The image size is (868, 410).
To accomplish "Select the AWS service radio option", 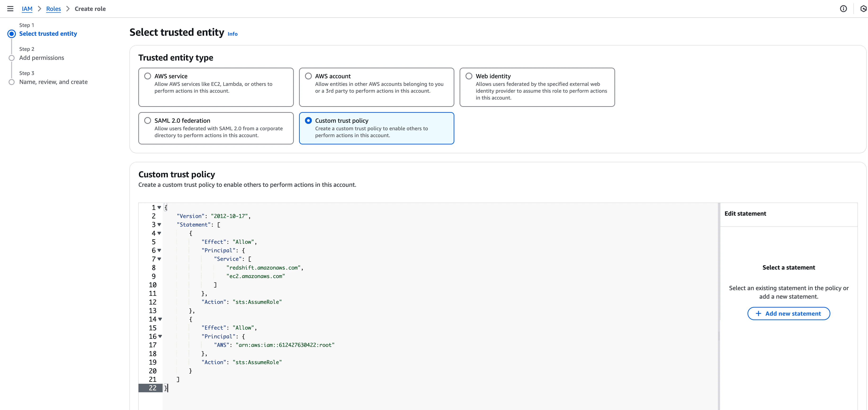I will coord(148,76).
